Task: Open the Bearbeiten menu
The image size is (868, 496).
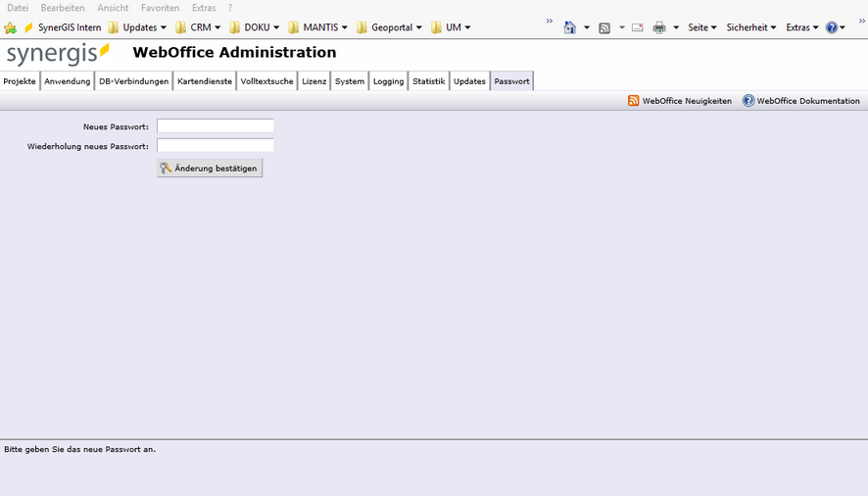Action: (63, 8)
